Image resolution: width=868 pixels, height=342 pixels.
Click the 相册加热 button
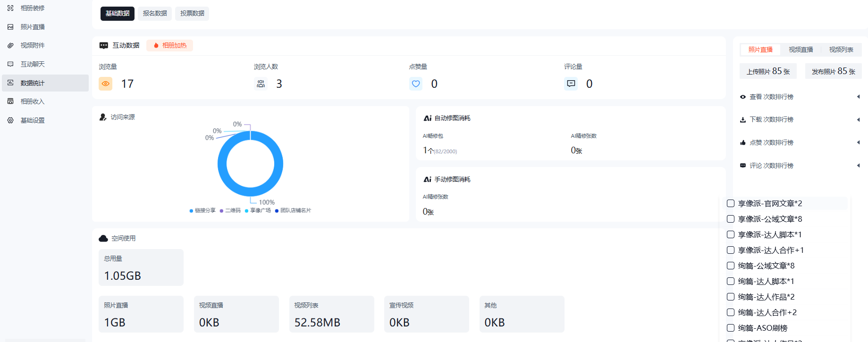click(x=169, y=45)
